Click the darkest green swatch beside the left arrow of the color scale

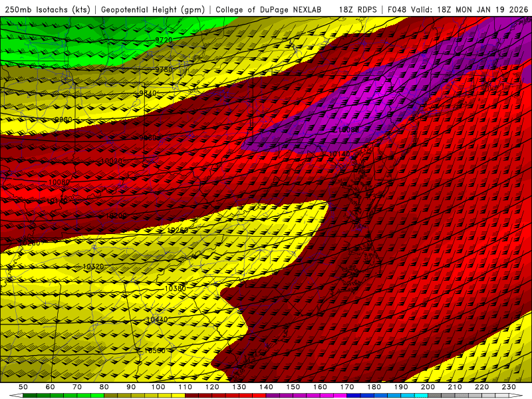coord(29,396)
